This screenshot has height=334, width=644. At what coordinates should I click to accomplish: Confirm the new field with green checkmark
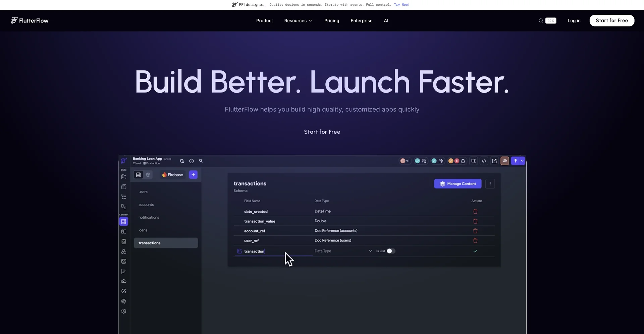pos(475,251)
